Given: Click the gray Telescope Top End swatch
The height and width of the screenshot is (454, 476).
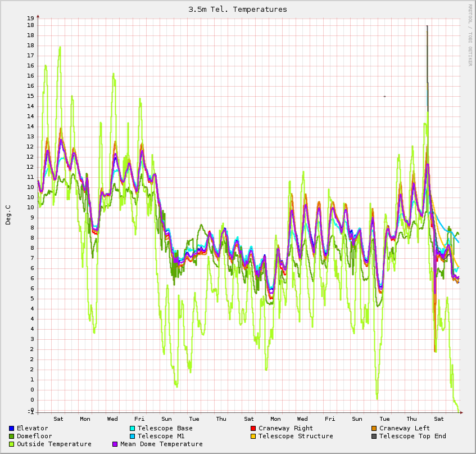Looking at the screenshot, I should pyautogui.click(x=374, y=437).
